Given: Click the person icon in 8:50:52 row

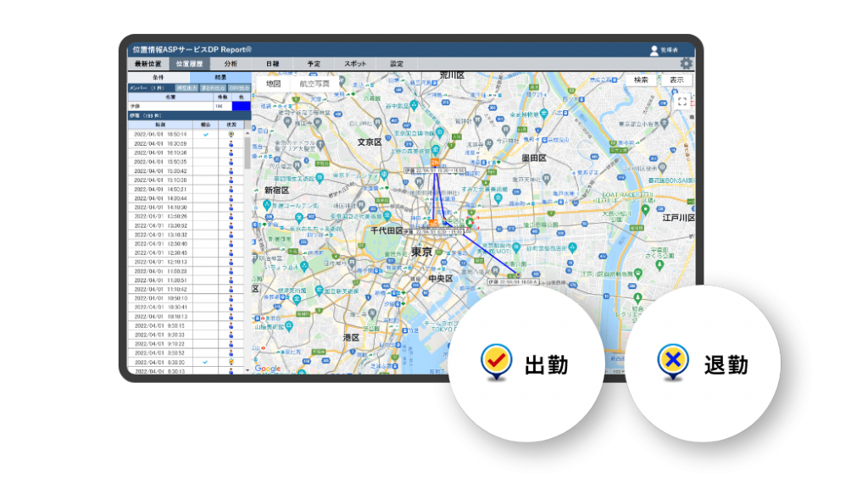Looking at the screenshot, I should click(231, 353).
